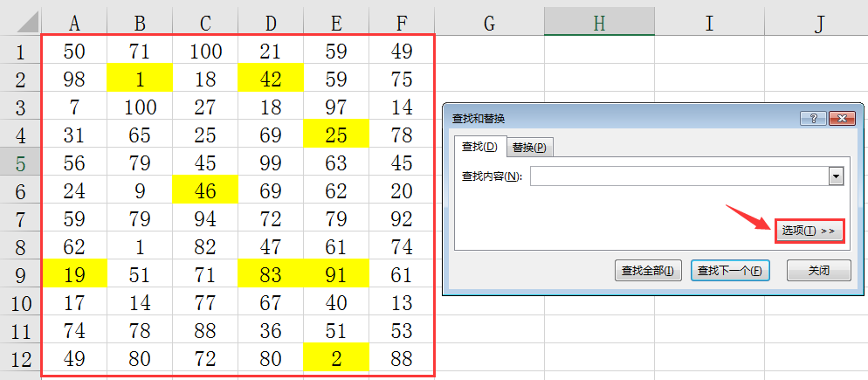Viewport: 868px width, 380px height.
Task: Click cell A12 containing 49
Action: point(74,358)
